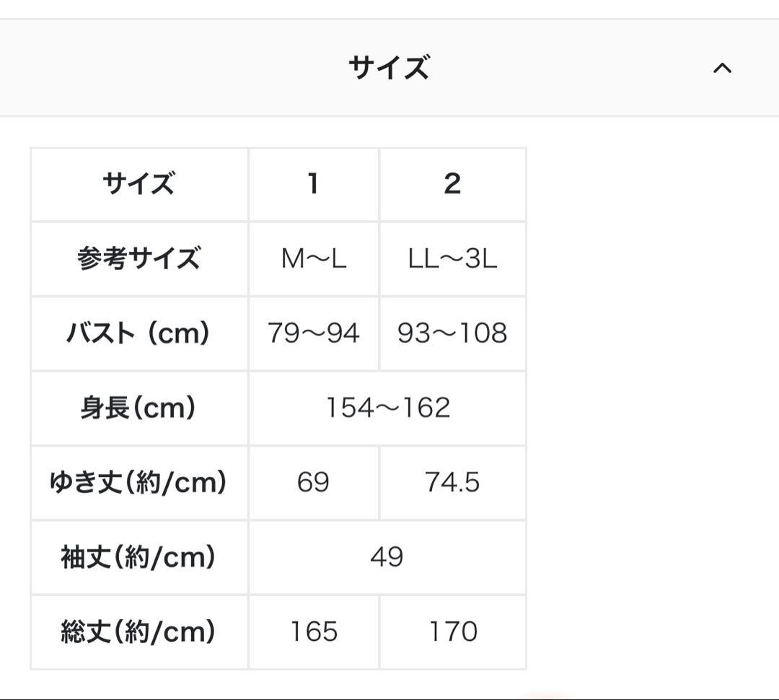This screenshot has height=700, width=779.
Task: Click the ゆき丈(約/cm) row label
Action: coord(138,483)
